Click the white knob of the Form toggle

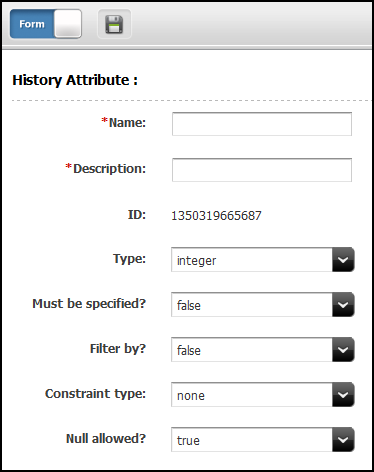point(68,24)
